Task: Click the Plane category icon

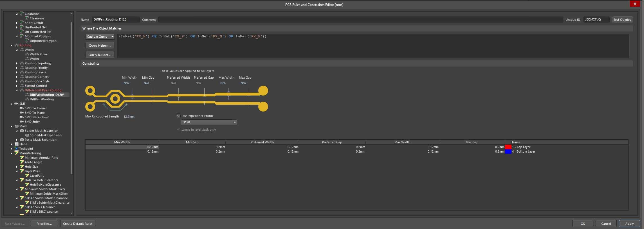Action: point(17,144)
